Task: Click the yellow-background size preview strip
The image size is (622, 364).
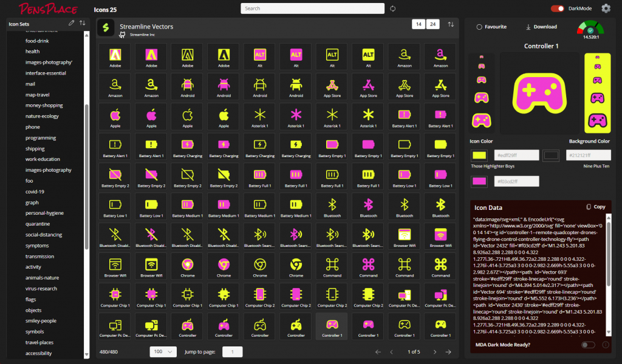Action: pos(598,93)
